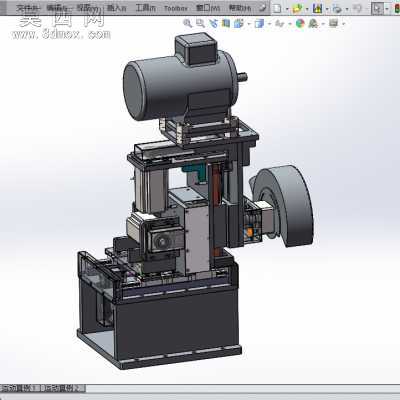The image size is (400, 400).
Task: Select the large wheel on the model's right
Action: coord(287,206)
